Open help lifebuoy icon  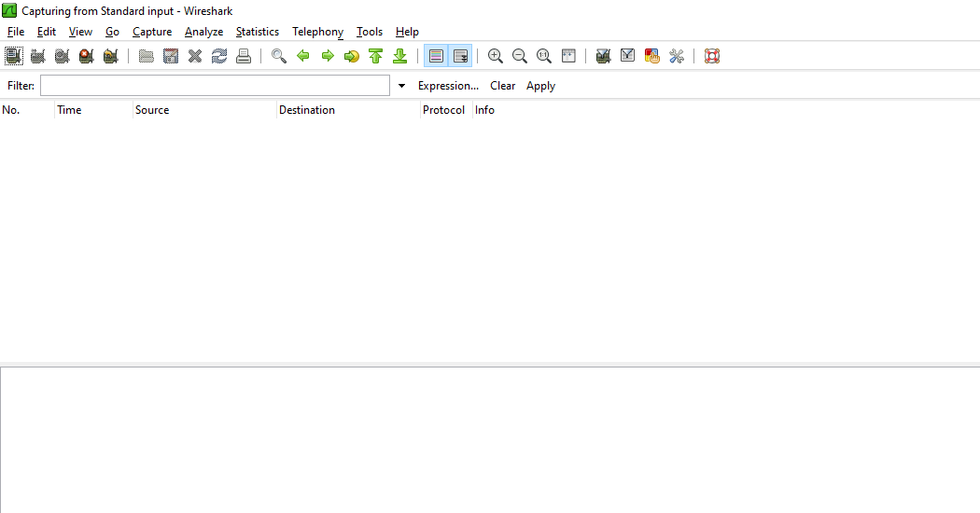coord(712,56)
